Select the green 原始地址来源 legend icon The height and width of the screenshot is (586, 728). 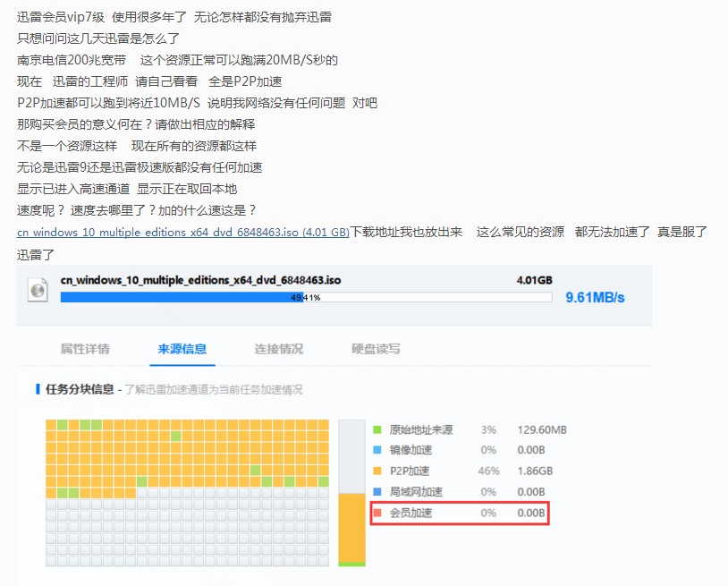(377, 429)
